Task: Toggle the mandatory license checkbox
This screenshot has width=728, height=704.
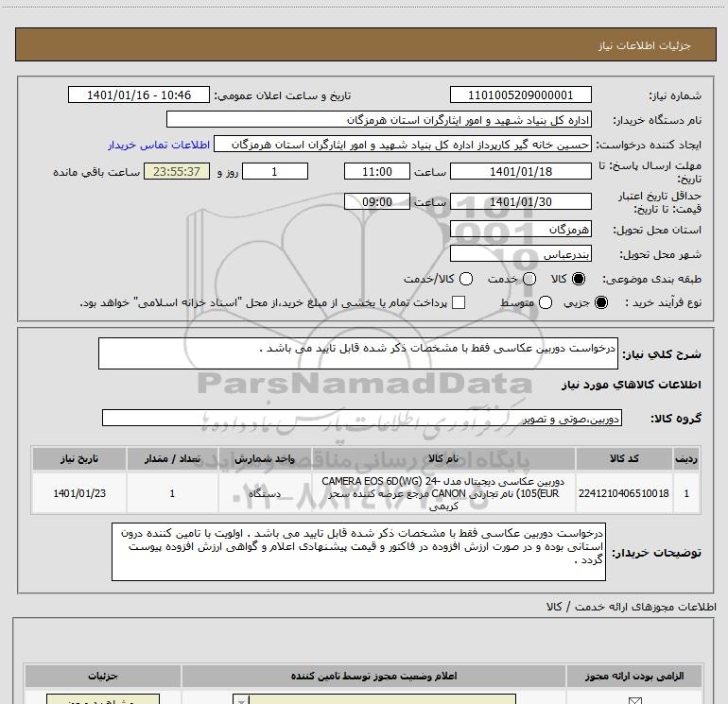Action: pos(634,700)
